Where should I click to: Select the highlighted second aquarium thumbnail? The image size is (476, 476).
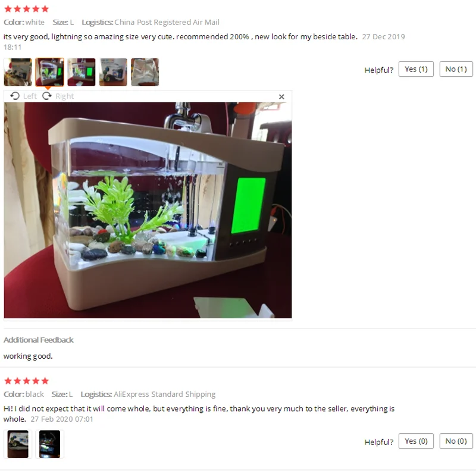[x=49, y=72]
